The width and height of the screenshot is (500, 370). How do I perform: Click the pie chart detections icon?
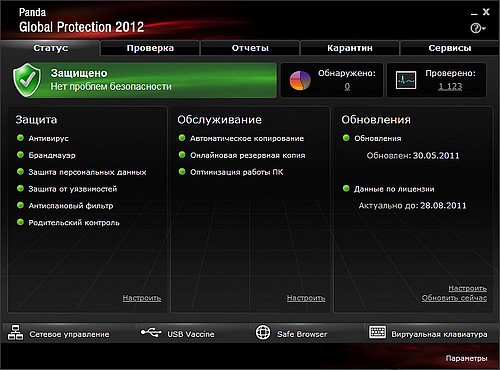point(300,80)
